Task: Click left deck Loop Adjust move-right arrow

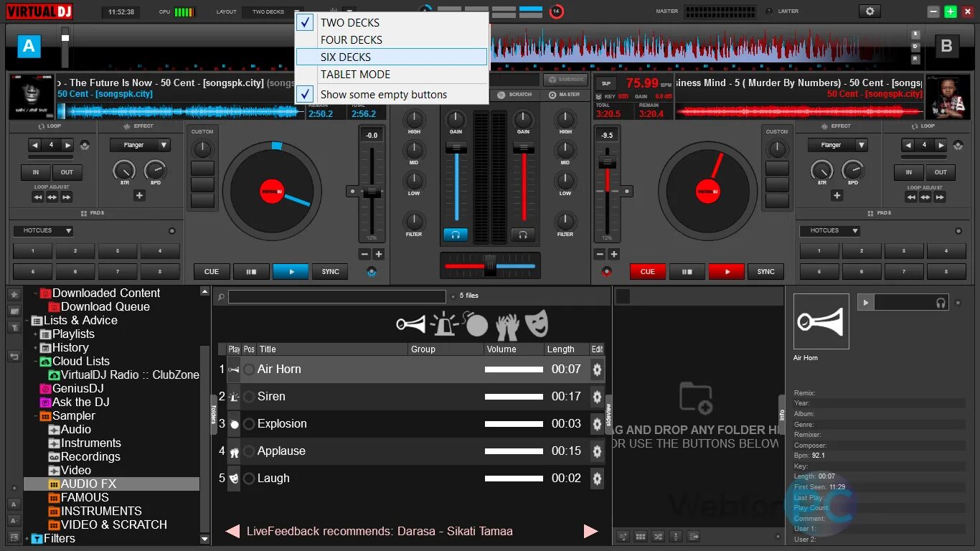Action: [66, 197]
